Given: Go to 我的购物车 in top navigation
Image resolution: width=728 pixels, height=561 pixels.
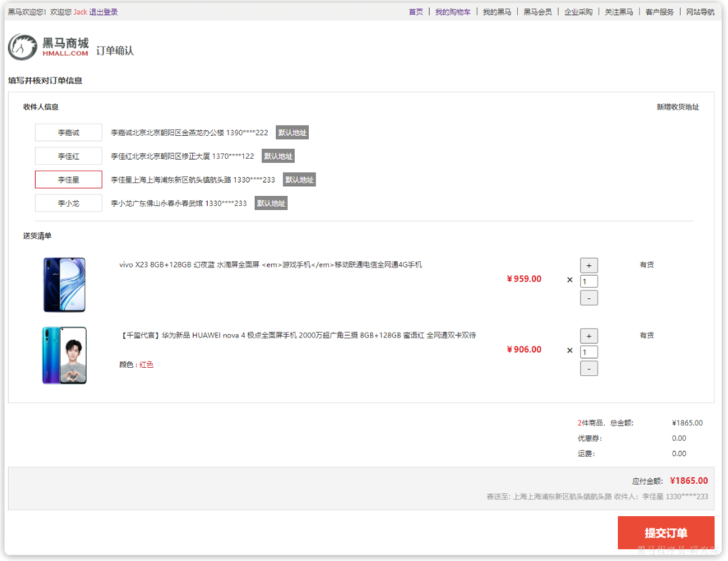Looking at the screenshot, I should [453, 12].
